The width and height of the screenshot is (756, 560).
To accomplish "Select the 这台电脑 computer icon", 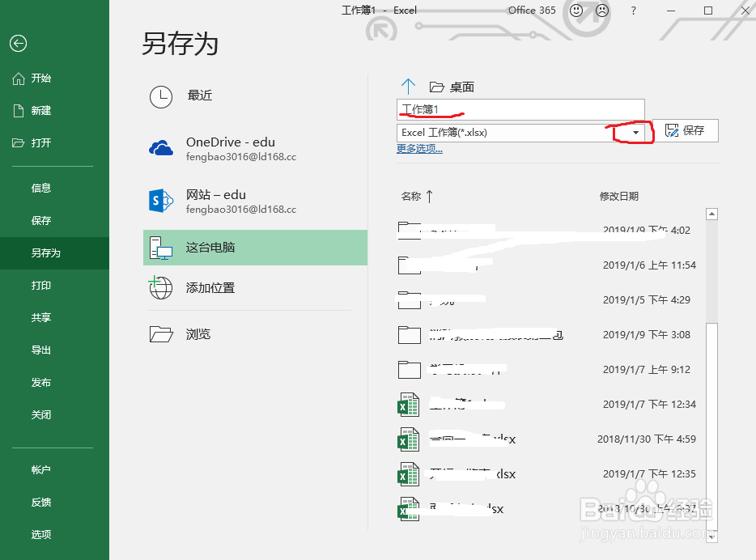I will click(162, 248).
